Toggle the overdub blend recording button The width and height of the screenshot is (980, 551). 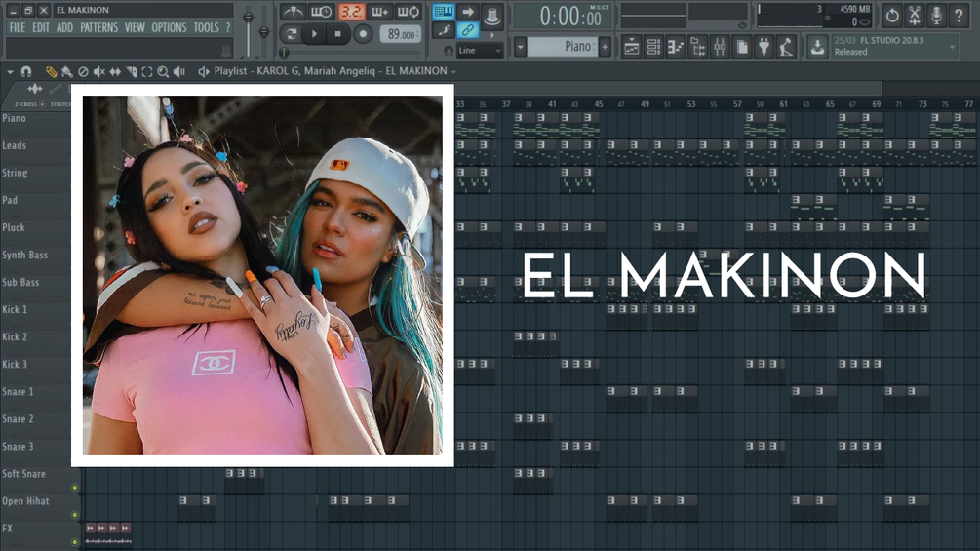pos(380,12)
